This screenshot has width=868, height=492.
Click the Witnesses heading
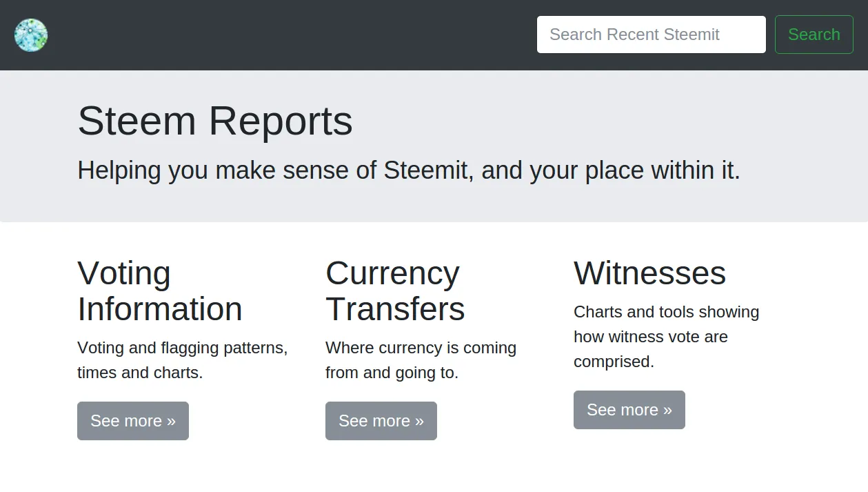point(649,273)
